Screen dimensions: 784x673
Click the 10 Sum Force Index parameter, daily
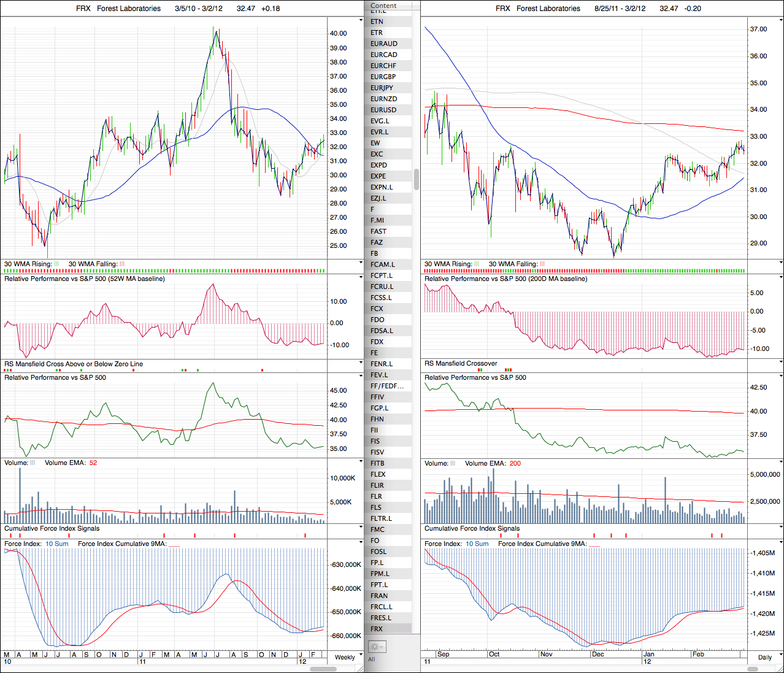pos(477,544)
